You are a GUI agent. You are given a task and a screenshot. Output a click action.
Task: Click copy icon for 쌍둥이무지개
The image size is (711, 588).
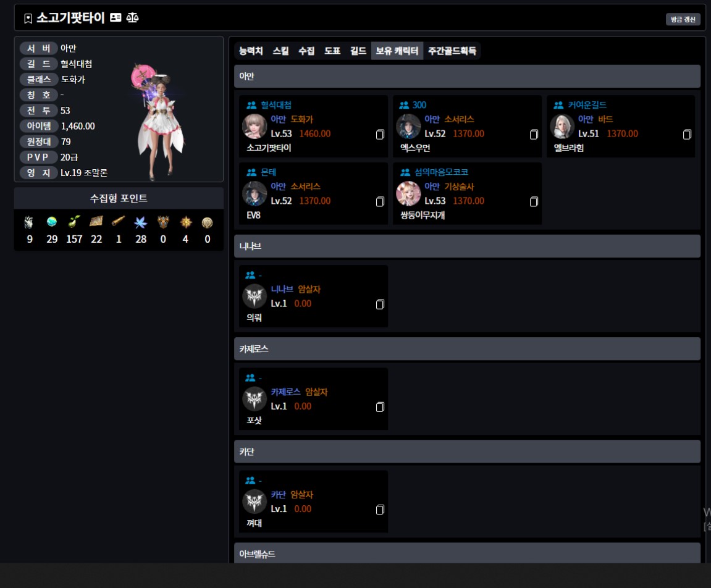pyautogui.click(x=534, y=201)
